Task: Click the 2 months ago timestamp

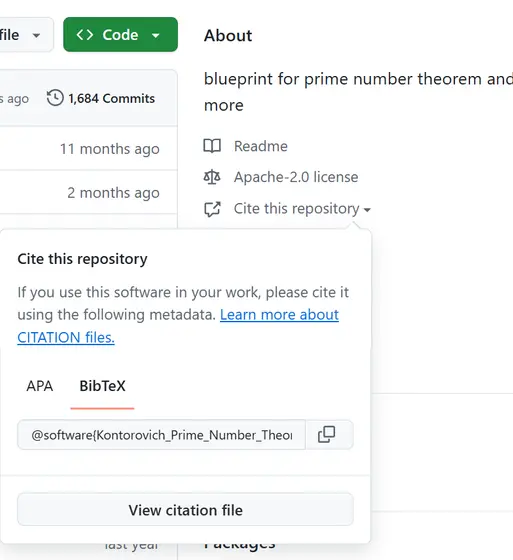Action: click(113, 193)
